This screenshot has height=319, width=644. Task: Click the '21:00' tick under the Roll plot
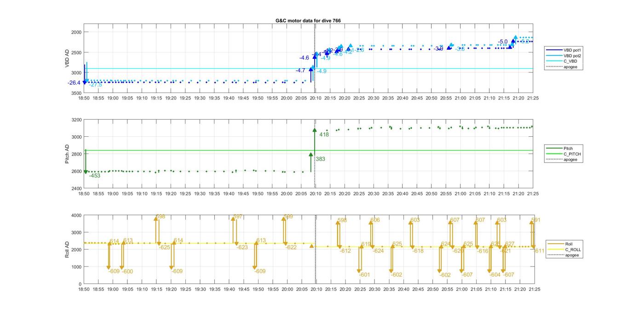(x=461, y=289)
